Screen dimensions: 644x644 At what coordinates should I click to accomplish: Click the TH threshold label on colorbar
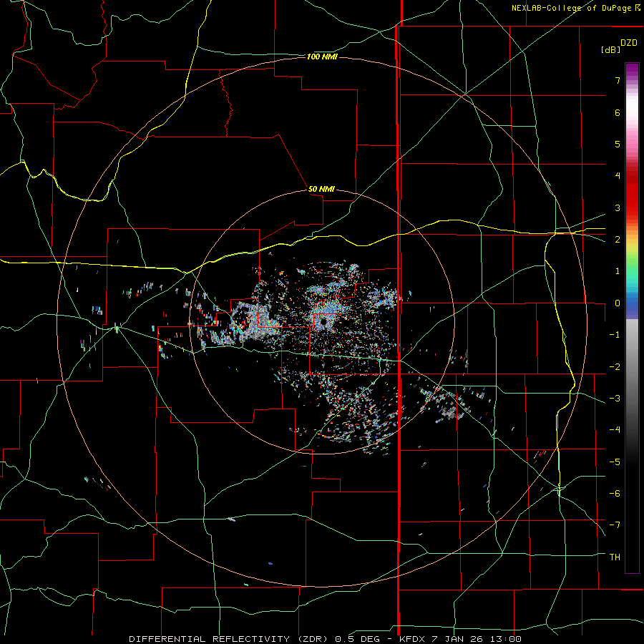615,557
